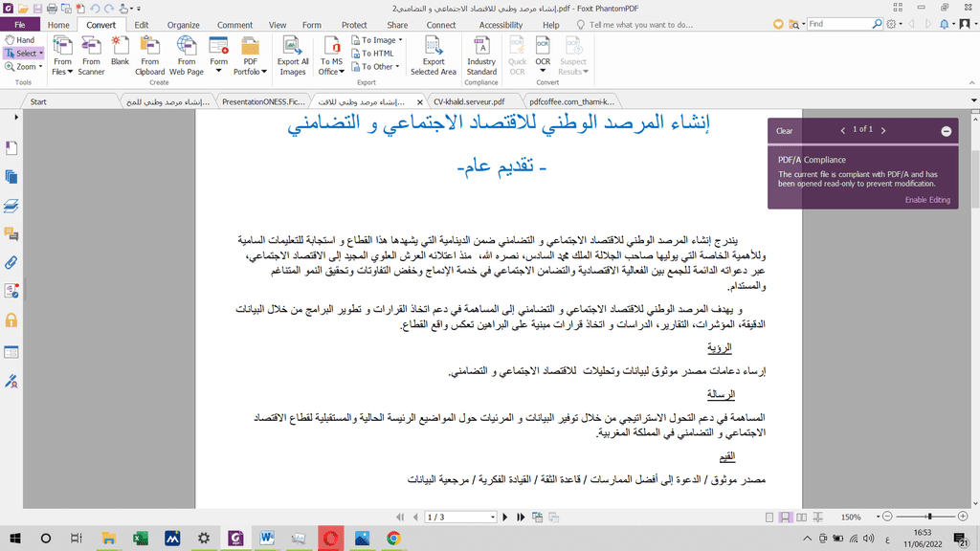Image resolution: width=980 pixels, height=551 pixels.
Task: Click Clear in the notification panel
Action: 785,131
